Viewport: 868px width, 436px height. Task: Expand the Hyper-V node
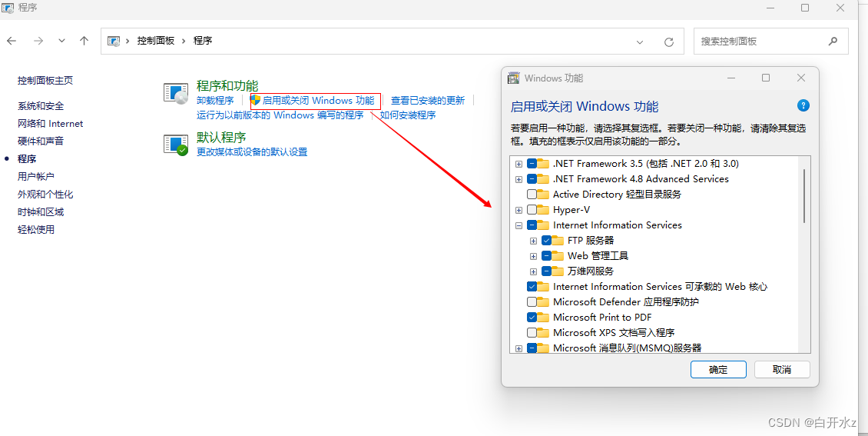point(518,210)
